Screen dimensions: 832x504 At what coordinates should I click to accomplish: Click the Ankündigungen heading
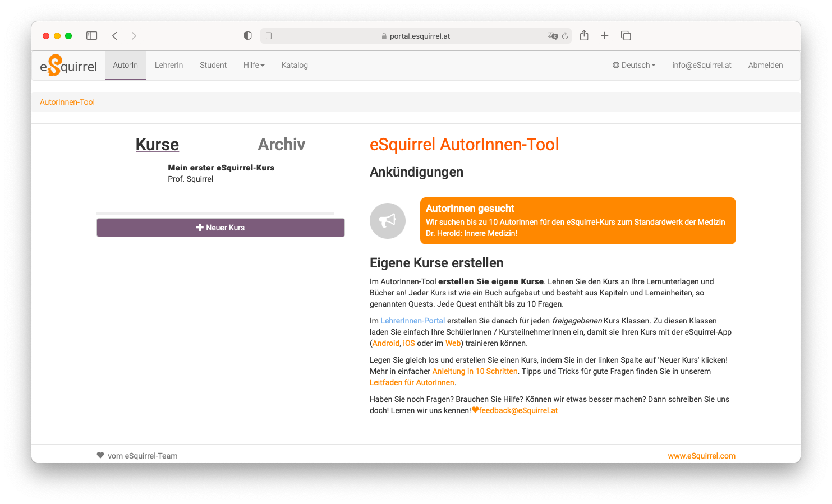pyautogui.click(x=416, y=172)
